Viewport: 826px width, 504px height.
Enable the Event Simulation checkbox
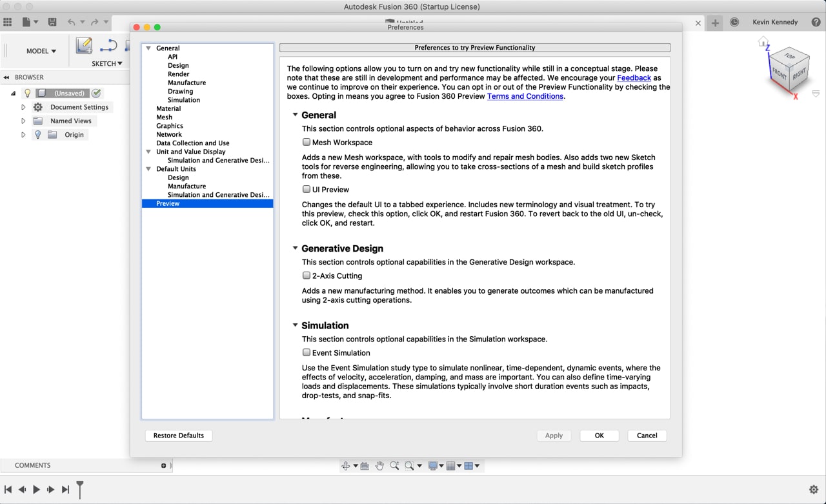click(x=307, y=352)
